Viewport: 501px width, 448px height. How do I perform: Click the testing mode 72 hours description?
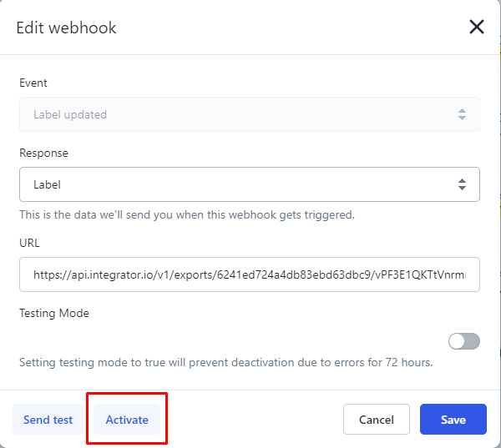pyautogui.click(x=225, y=363)
